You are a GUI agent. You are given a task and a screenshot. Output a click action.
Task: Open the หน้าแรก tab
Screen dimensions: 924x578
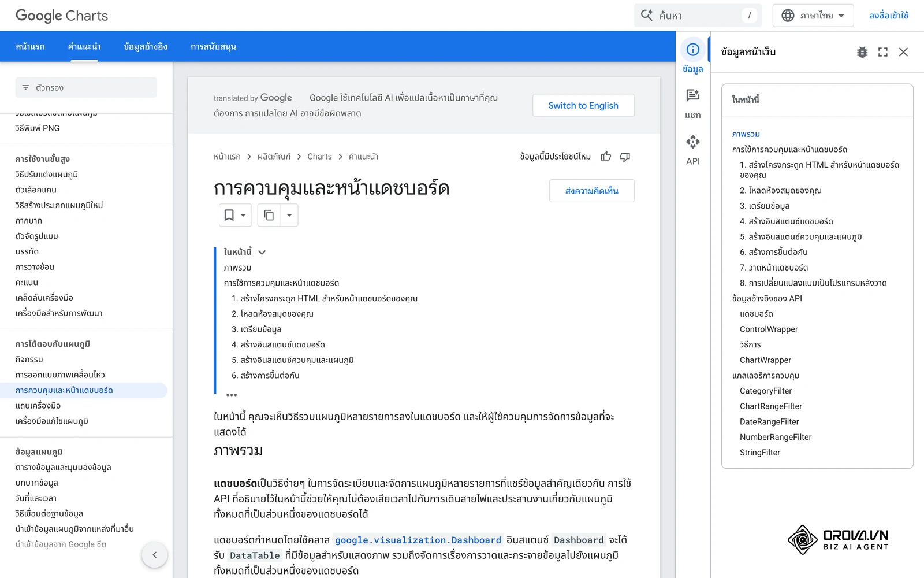tap(30, 46)
